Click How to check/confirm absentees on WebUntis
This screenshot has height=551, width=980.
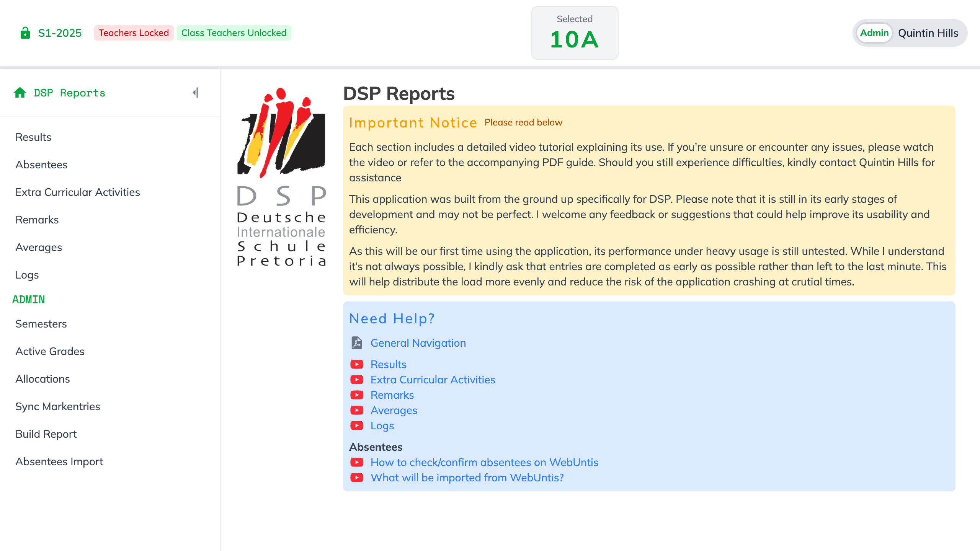[484, 462]
